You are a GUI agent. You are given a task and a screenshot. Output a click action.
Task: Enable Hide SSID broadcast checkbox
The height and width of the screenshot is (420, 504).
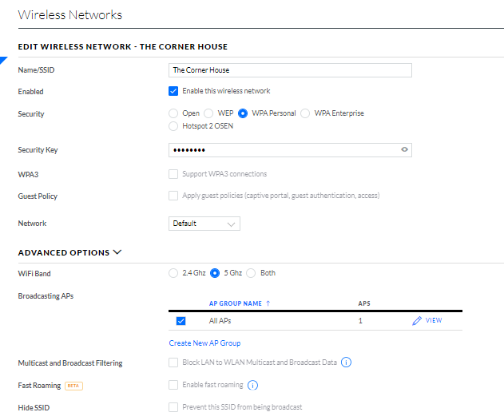pyautogui.click(x=173, y=407)
